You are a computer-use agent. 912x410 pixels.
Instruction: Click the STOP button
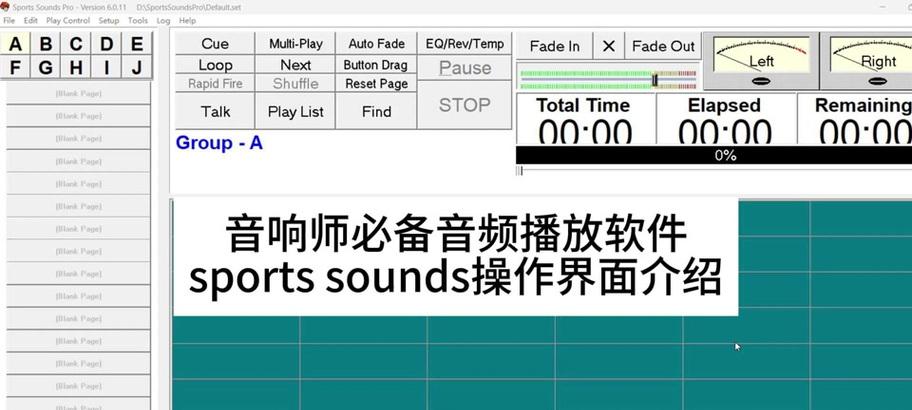(x=464, y=105)
